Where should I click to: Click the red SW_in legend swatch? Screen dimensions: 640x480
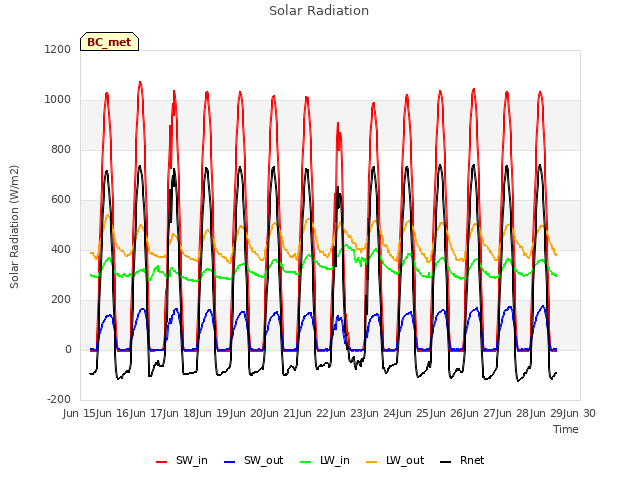coord(162,462)
